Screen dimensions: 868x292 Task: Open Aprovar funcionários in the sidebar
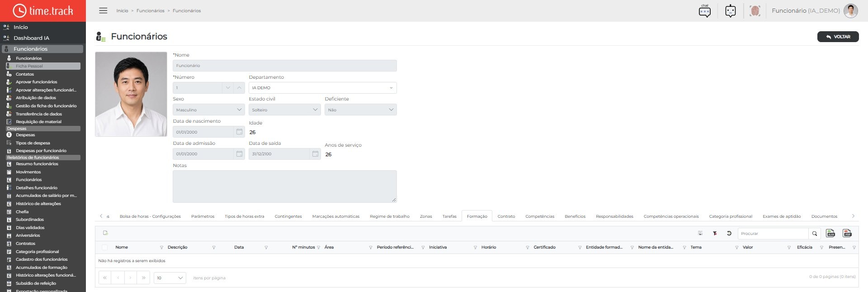click(x=37, y=82)
